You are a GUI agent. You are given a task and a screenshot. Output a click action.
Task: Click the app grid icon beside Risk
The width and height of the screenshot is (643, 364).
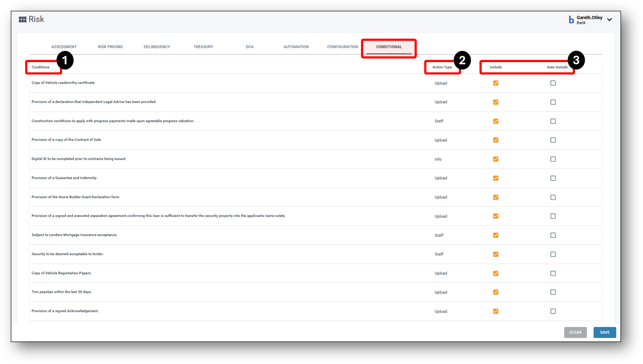pyautogui.click(x=23, y=19)
